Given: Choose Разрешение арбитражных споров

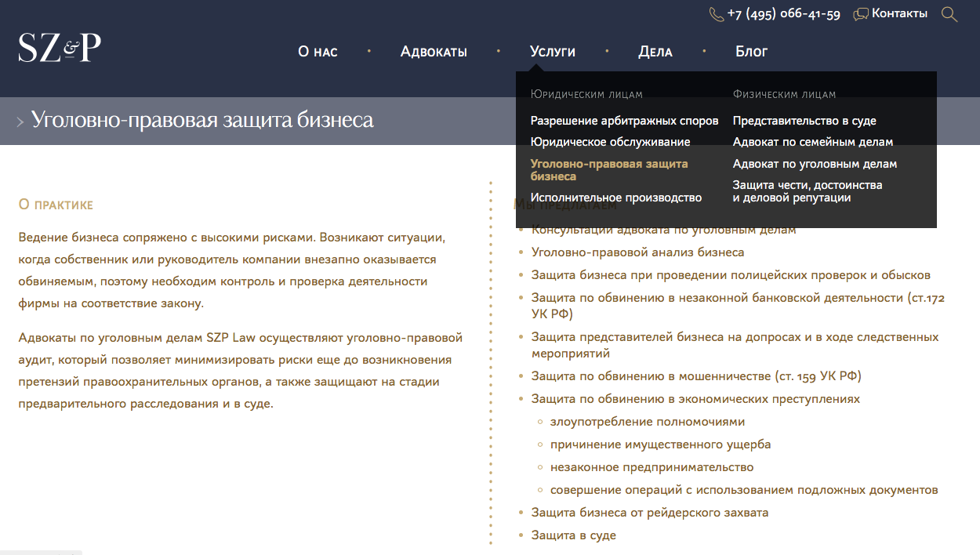Looking at the screenshot, I should pyautogui.click(x=625, y=121).
